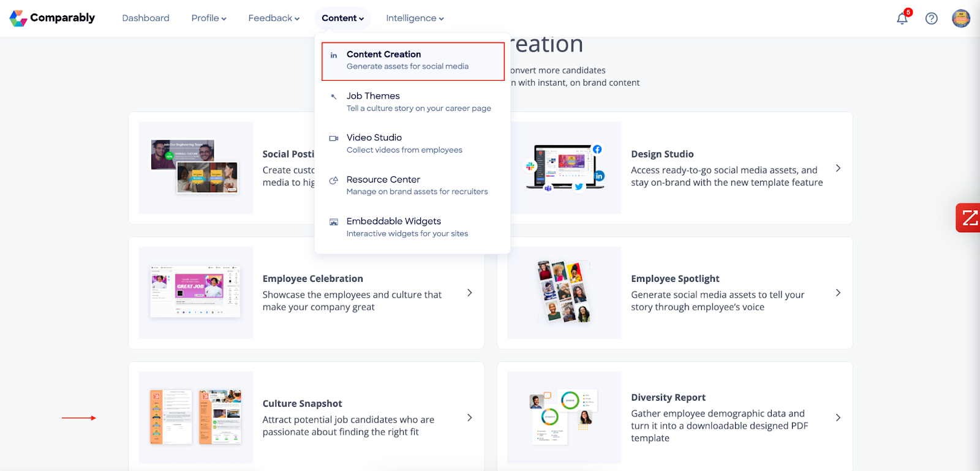The height and width of the screenshot is (471, 980).
Task: Select Job Themes menu entry
Action: pos(413,102)
